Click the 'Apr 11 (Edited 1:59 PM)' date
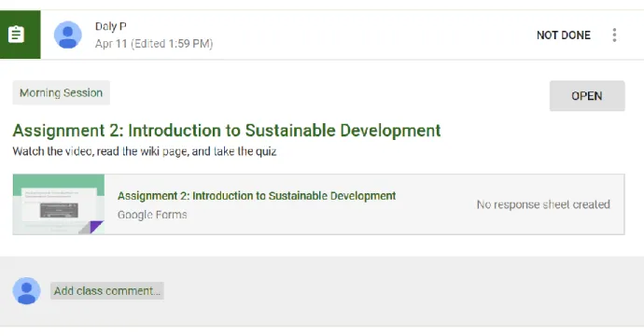Screen dimensions: 644x336 coord(154,44)
